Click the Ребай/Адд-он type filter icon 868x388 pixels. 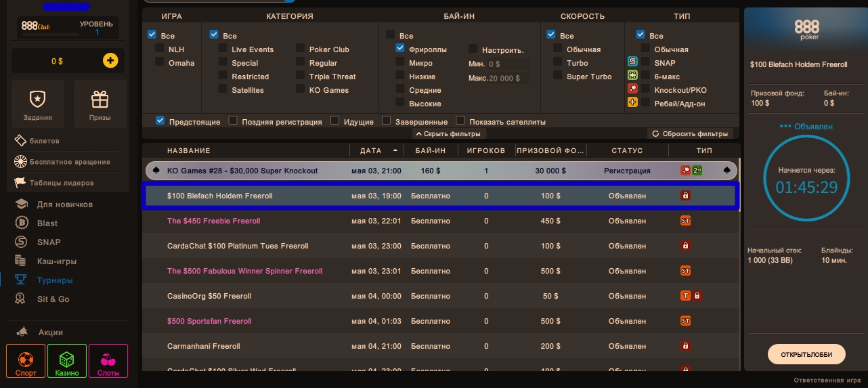[x=632, y=103]
